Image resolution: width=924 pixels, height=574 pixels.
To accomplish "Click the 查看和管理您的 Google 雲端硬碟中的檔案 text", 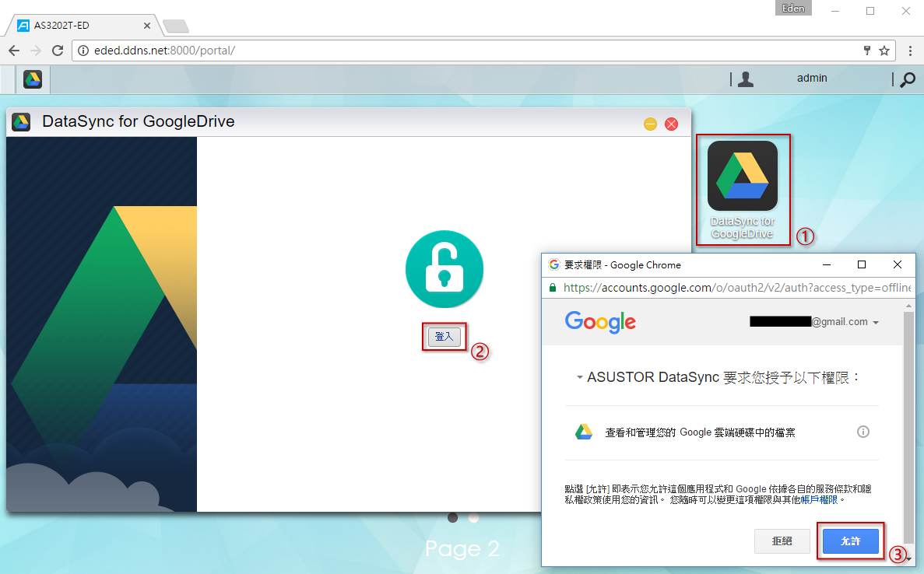I will (x=700, y=432).
